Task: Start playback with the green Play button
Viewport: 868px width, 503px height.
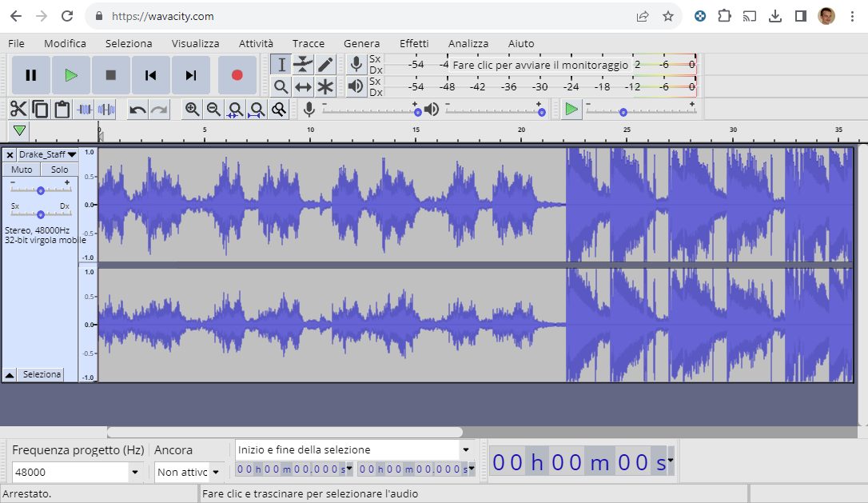Action: pos(71,75)
